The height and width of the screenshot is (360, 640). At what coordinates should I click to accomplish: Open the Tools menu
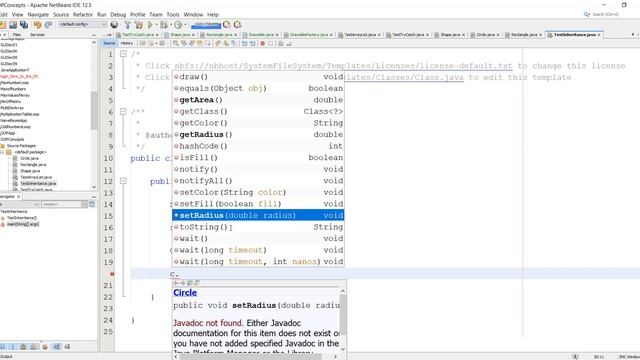click(x=173, y=14)
